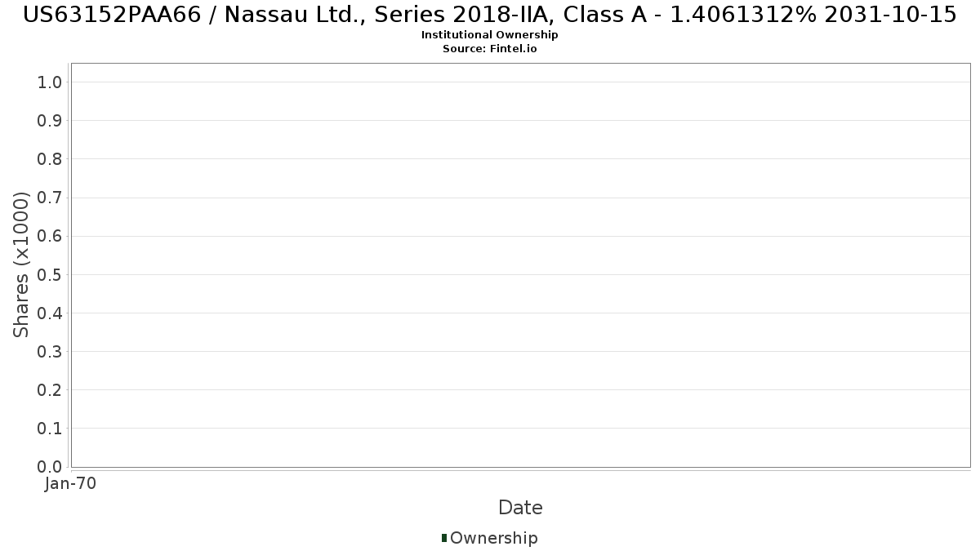Click the Nassau Ltd. chart title
This screenshot has width=980, height=551.
[489, 15]
